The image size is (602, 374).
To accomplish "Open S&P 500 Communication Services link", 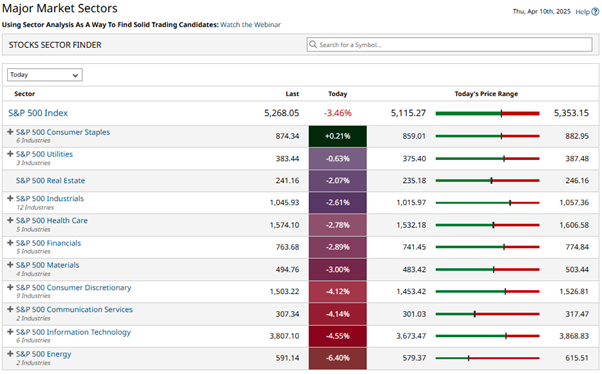I will 74,309.
